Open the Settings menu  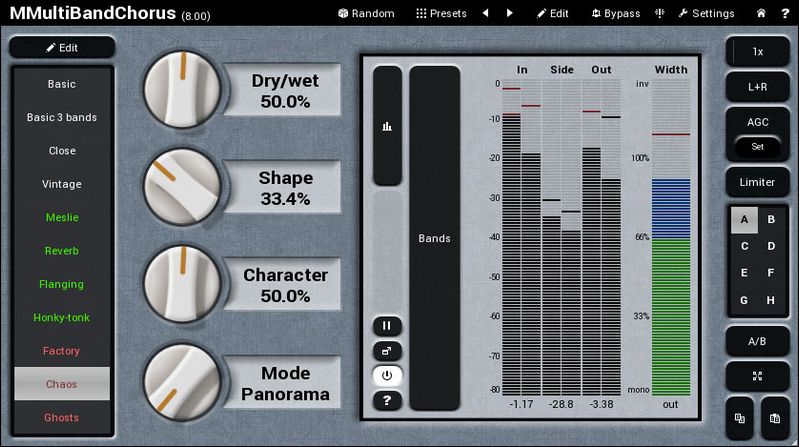707,13
